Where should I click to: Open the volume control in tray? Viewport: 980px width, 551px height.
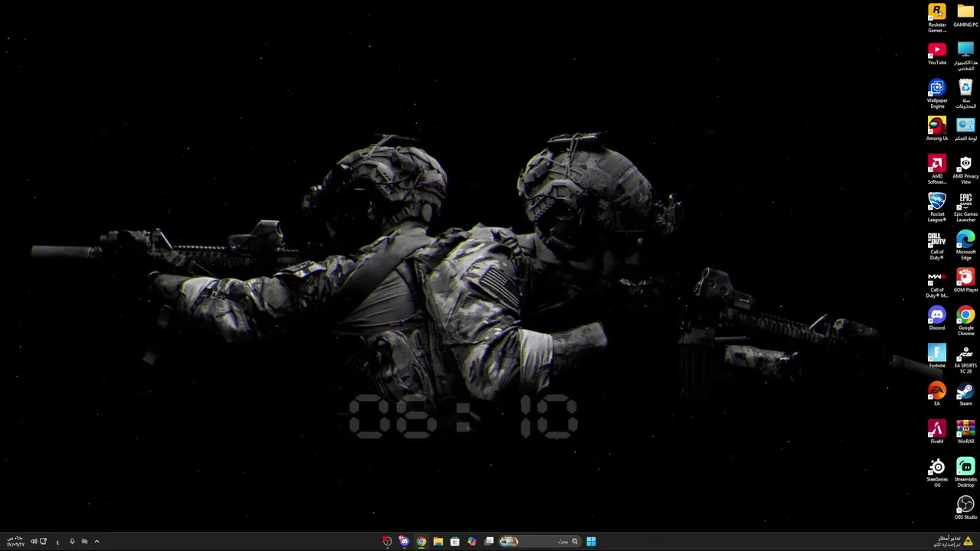tap(34, 541)
